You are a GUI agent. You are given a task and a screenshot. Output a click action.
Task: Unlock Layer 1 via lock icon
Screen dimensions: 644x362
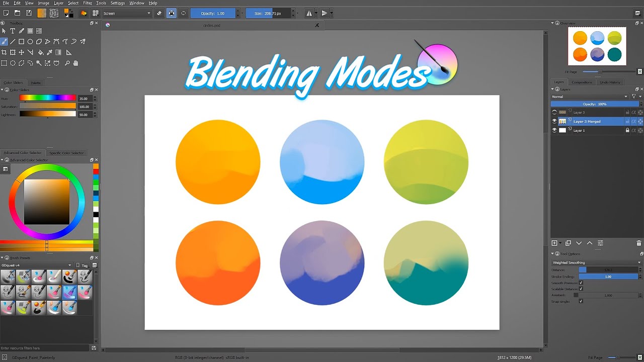[x=627, y=130]
